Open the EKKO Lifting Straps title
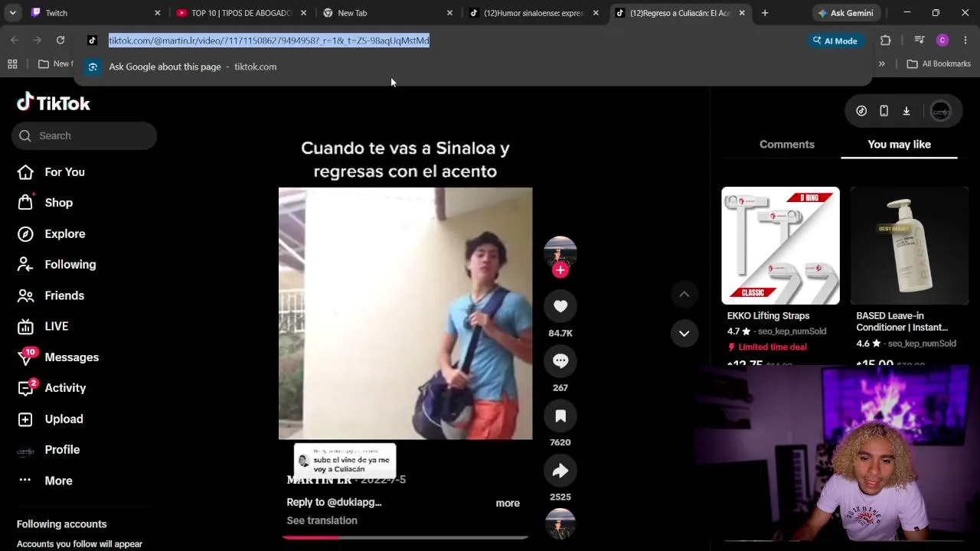Viewport: 980px width, 551px height. coord(768,315)
